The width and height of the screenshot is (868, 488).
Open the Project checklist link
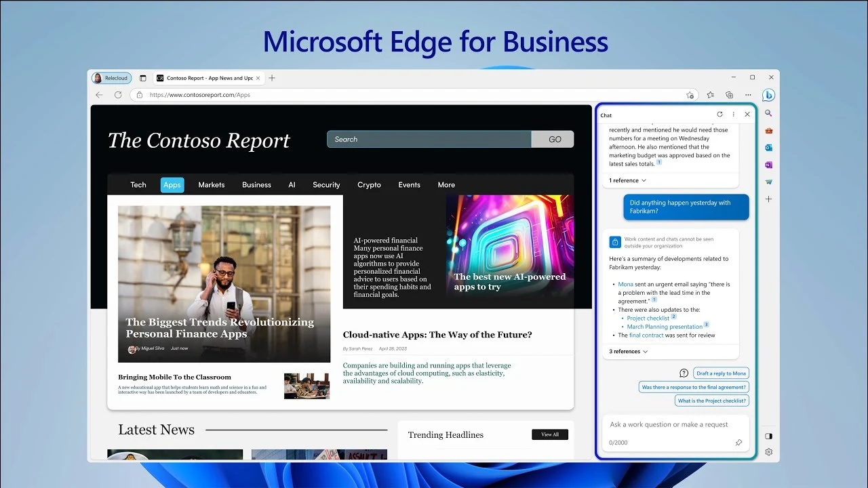[x=648, y=319]
